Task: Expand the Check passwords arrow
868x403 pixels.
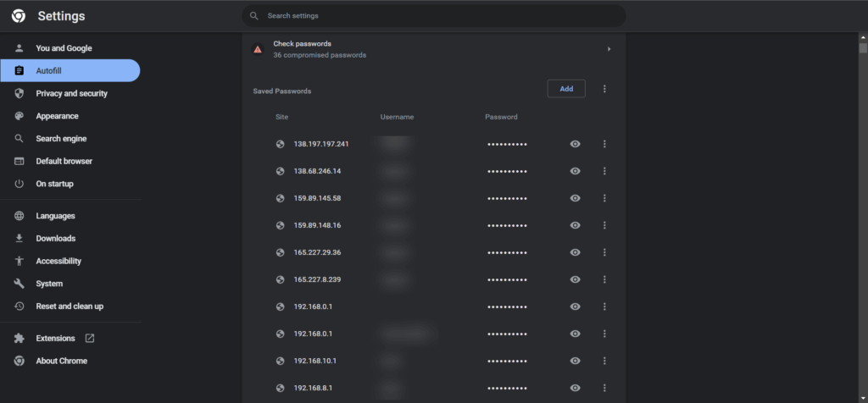Action: tap(609, 49)
